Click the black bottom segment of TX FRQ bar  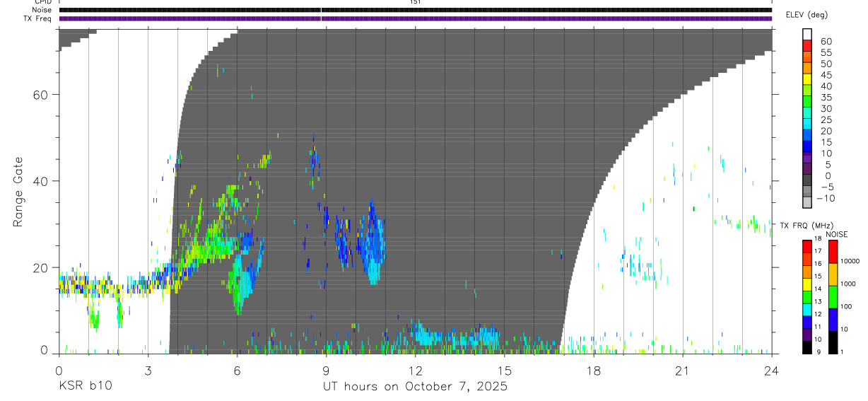pos(807,347)
